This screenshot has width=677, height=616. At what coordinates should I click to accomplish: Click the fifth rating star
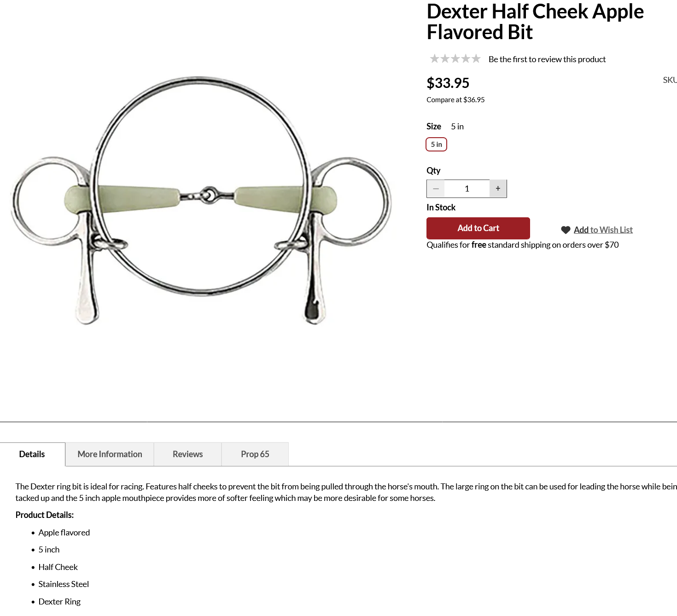[476, 59]
